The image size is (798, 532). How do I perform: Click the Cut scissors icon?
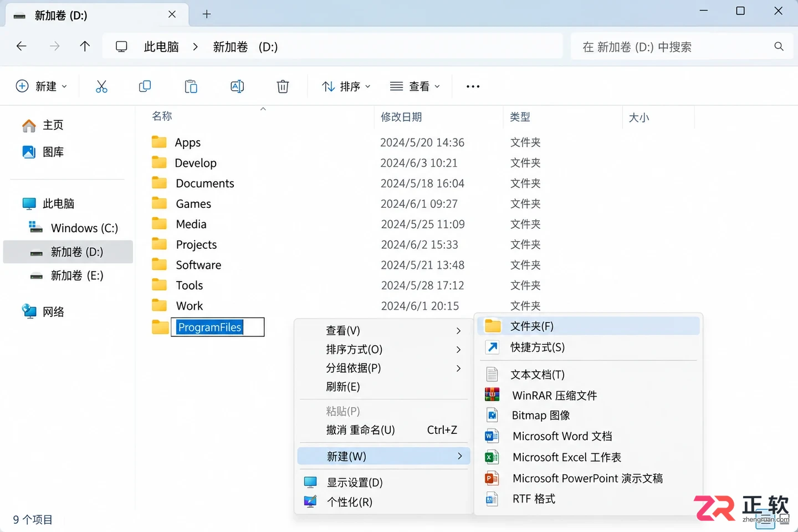(101, 86)
